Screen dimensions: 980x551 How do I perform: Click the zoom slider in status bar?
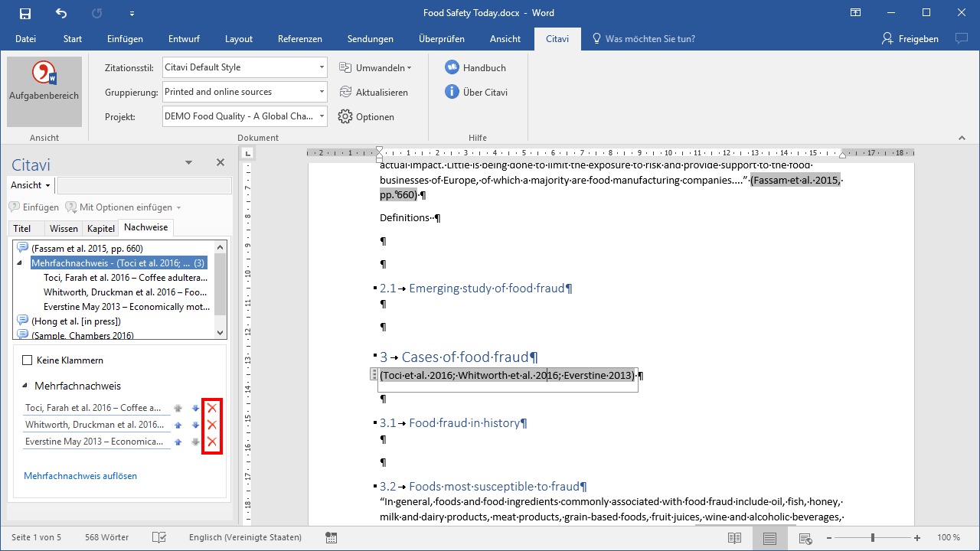(x=872, y=538)
